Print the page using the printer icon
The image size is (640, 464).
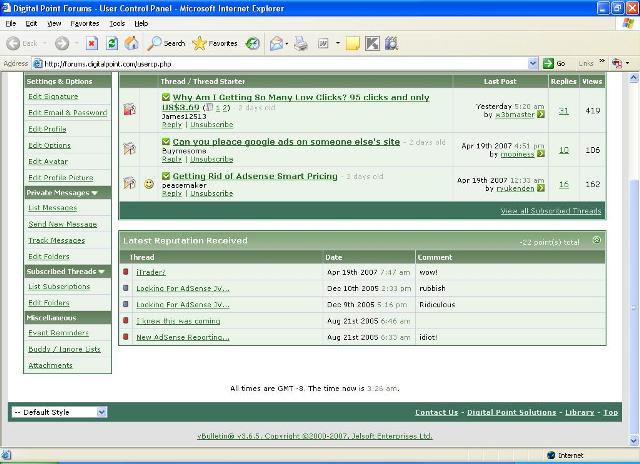[301, 43]
